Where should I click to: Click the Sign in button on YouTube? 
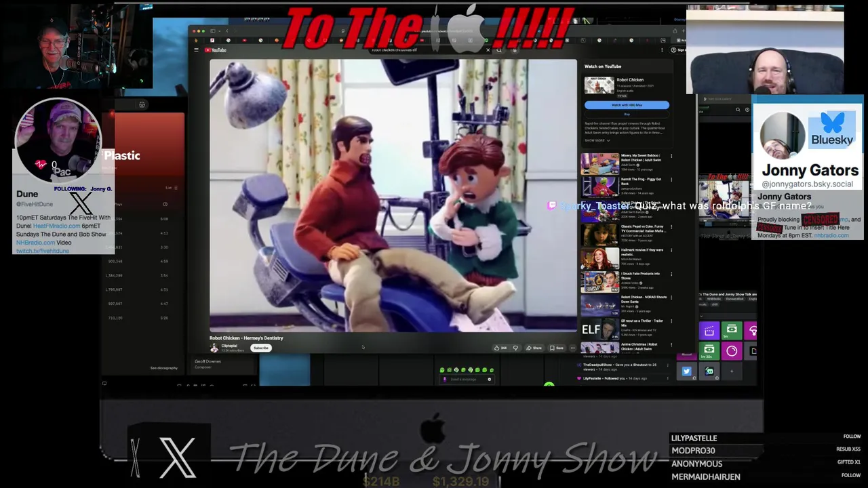pyautogui.click(x=677, y=50)
